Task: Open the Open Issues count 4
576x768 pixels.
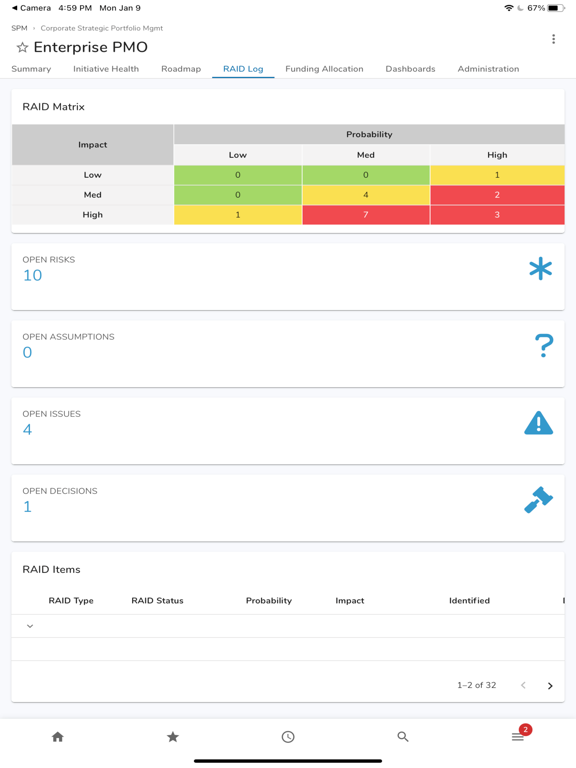Action: click(x=27, y=430)
